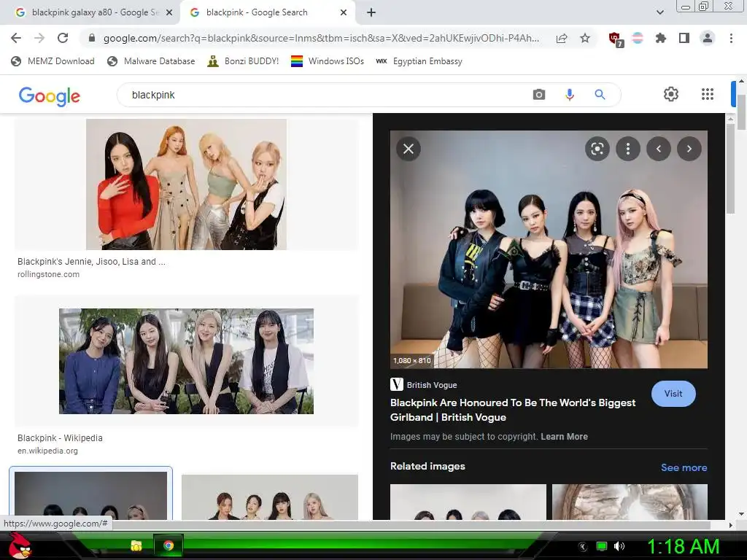747x560 pixels.
Task: Go forward with the toolbar arrow
Action: 39,38
